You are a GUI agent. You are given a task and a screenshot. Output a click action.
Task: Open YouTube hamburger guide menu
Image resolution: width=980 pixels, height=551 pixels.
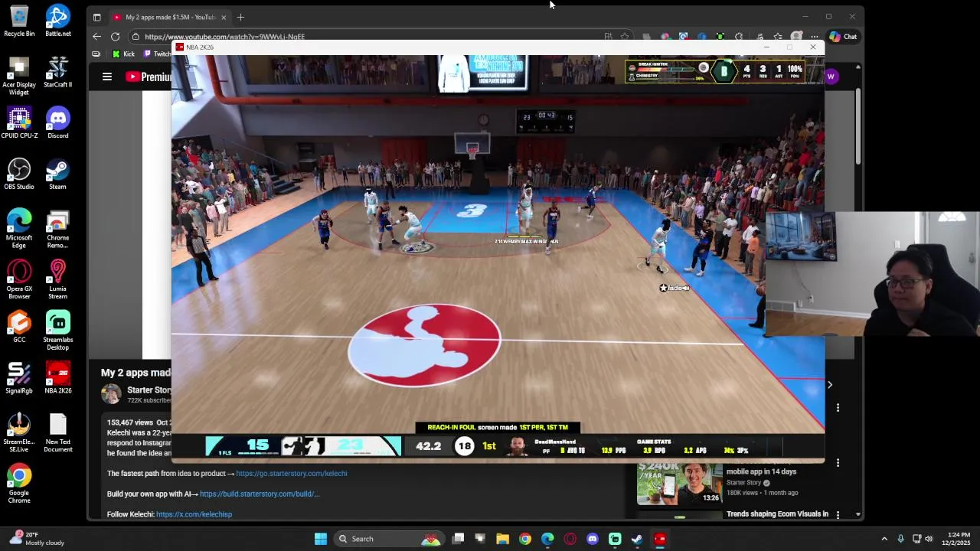tap(107, 77)
